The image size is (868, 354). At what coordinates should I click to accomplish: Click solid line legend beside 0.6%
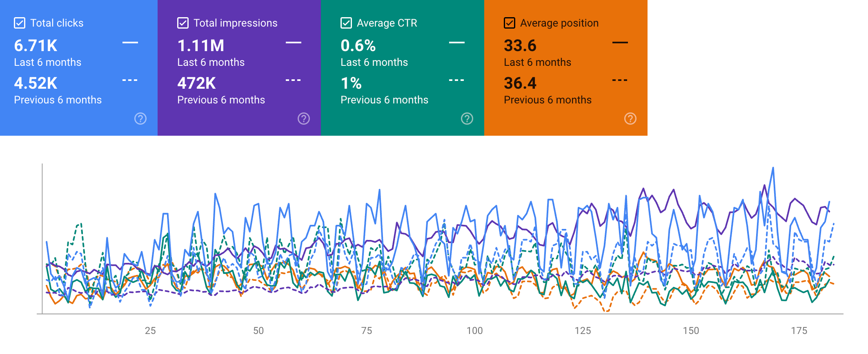(x=457, y=42)
